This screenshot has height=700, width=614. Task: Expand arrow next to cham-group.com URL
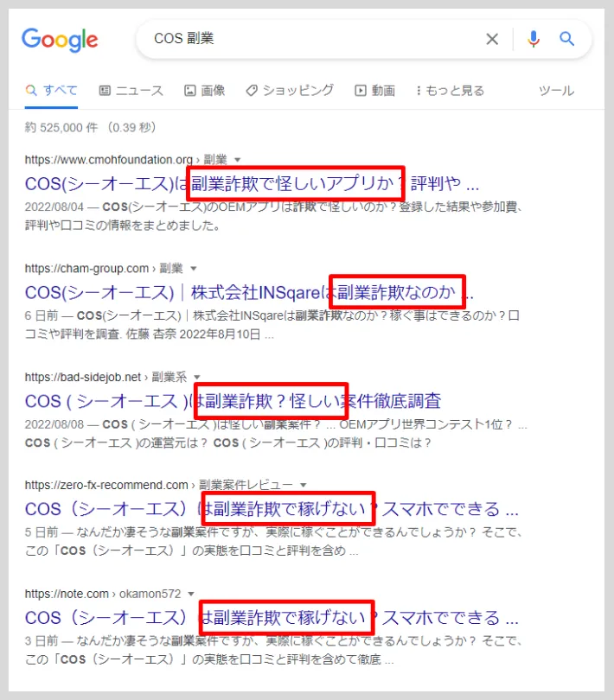click(x=194, y=269)
